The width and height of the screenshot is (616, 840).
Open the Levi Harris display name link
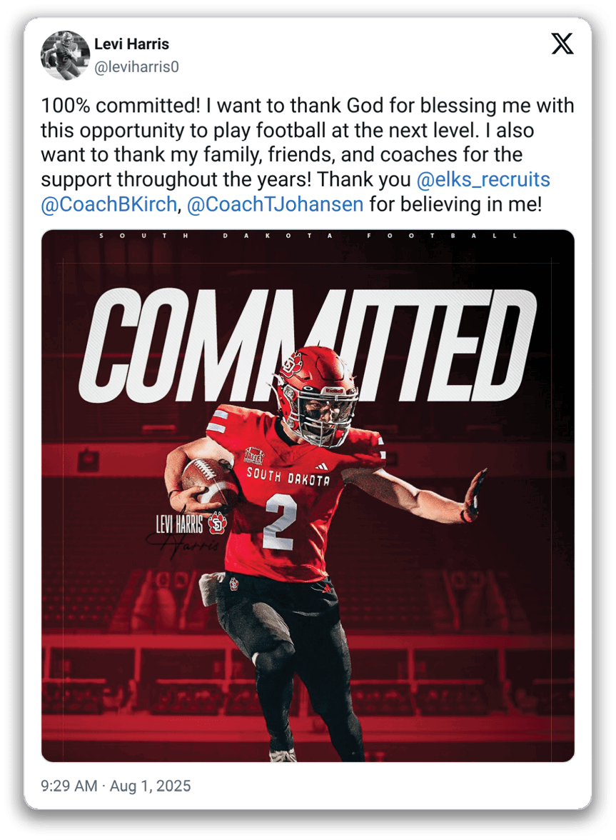[x=132, y=44]
